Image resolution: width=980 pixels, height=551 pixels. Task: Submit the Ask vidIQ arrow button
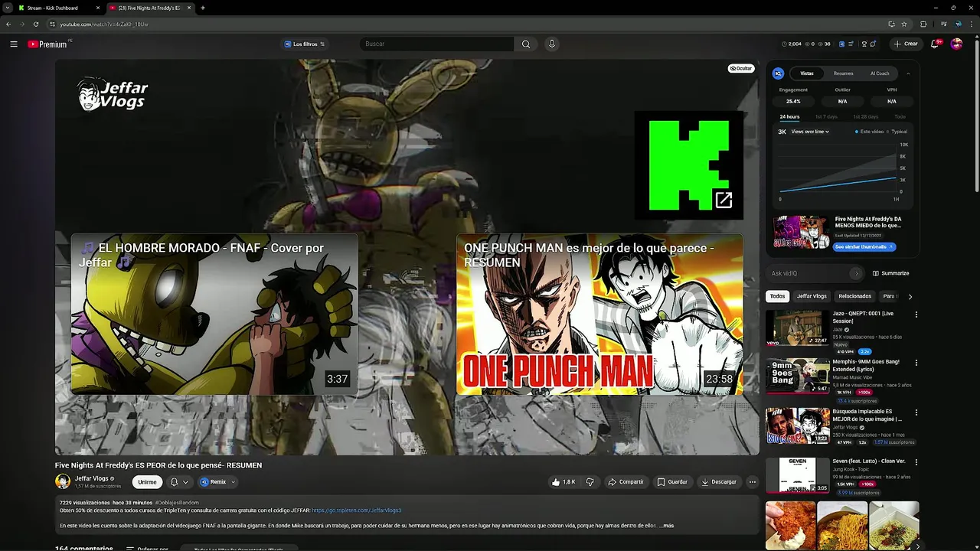856,273
